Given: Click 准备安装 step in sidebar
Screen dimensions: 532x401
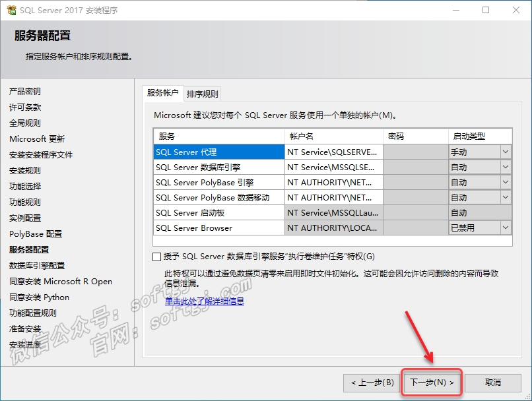Looking at the screenshot, I should [x=25, y=329].
